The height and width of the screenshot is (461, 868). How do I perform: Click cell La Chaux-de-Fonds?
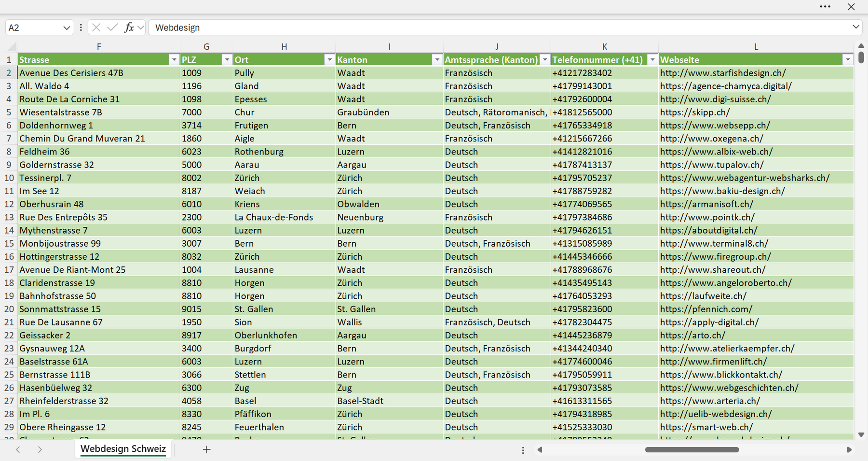(285, 217)
